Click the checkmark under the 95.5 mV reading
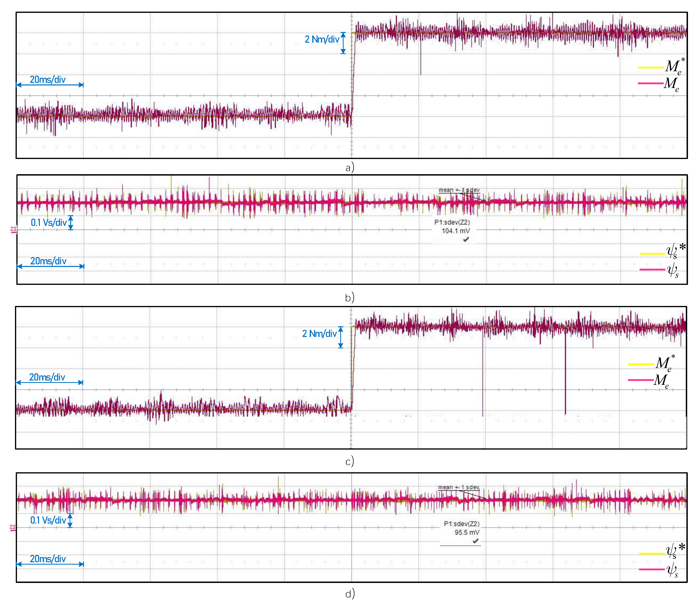The image size is (700, 607). (x=476, y=541)
